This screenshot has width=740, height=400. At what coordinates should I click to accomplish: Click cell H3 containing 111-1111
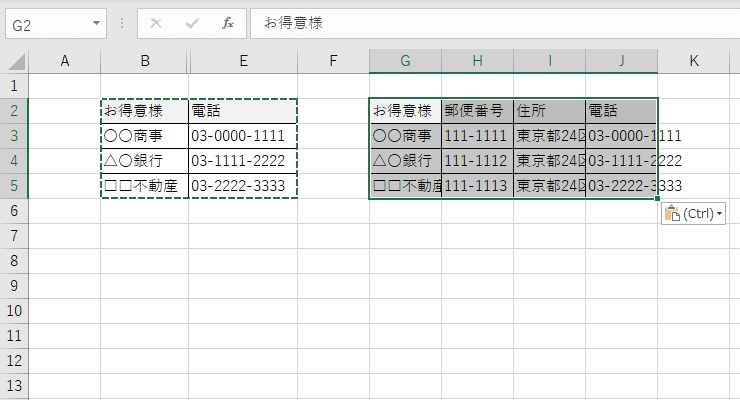point(478,136)
